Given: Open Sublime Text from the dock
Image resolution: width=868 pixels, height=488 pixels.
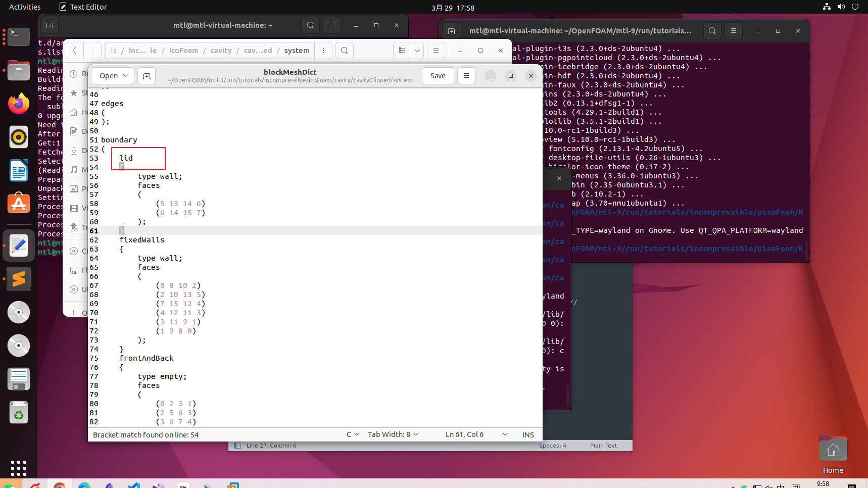Looking at the screenshot, I should (x=19, y=279).
